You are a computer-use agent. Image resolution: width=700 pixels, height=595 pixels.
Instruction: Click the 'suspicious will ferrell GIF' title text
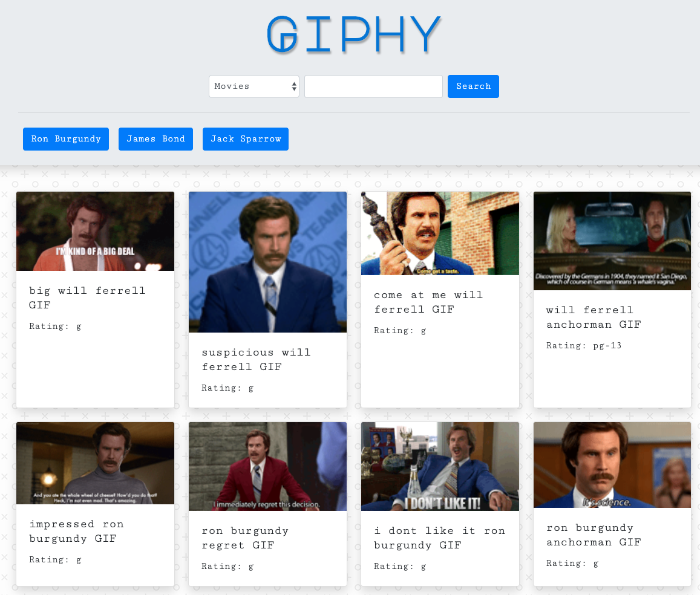[256, 359]
